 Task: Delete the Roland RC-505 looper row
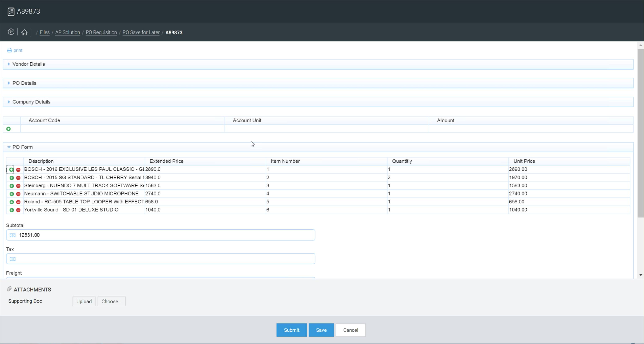[x=18, y=202]
